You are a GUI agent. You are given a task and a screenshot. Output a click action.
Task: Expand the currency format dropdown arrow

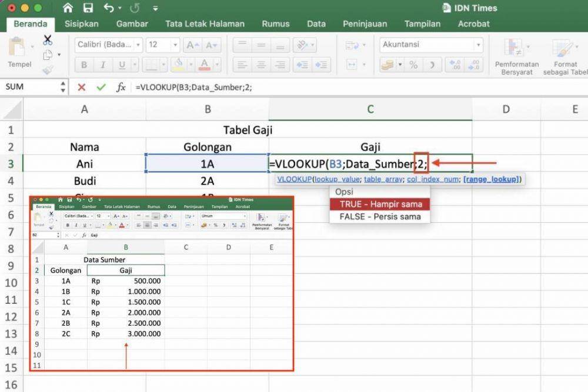pos(400,65)
